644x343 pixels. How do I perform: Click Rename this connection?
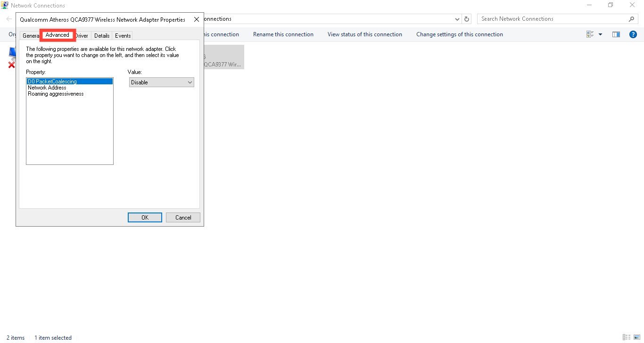coord(283,34)
